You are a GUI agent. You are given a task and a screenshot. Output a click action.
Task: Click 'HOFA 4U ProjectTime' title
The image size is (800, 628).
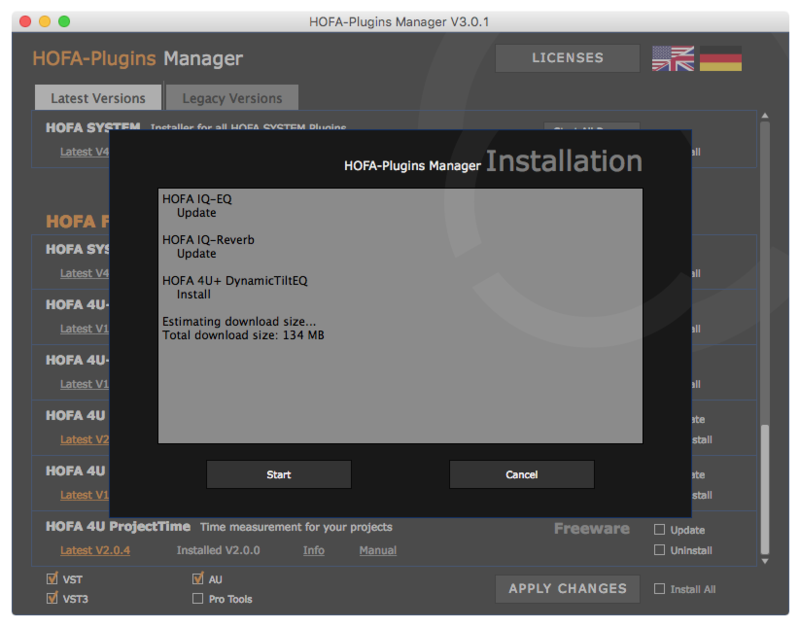tap(118, 526)
